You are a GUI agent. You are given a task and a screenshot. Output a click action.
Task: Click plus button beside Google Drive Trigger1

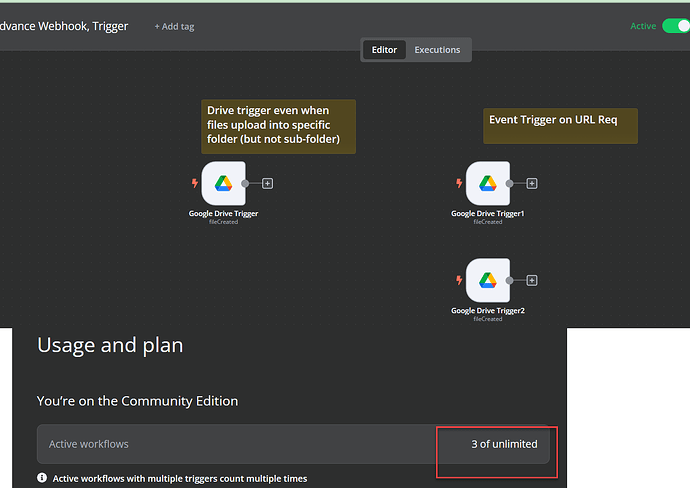point(532,184)
